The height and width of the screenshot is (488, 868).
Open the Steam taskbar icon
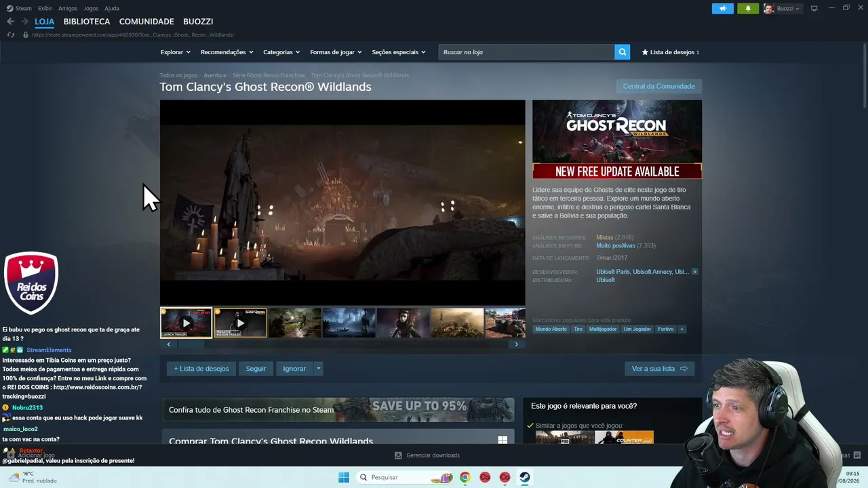coord(525,477)
